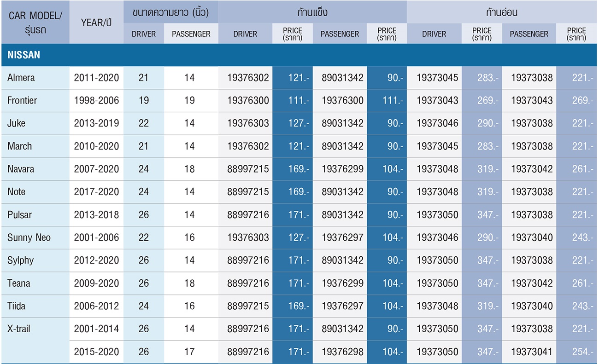Viewport: 599px width, 364px height.
Task: Select the Juke model row label
Action: pos(17,123)
